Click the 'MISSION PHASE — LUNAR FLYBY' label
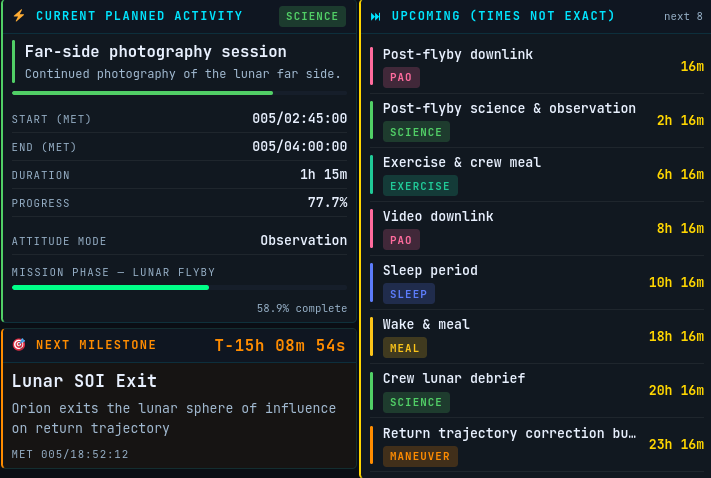Image resolution: width=711 pixels, height=478 pixels. [113, 272]
